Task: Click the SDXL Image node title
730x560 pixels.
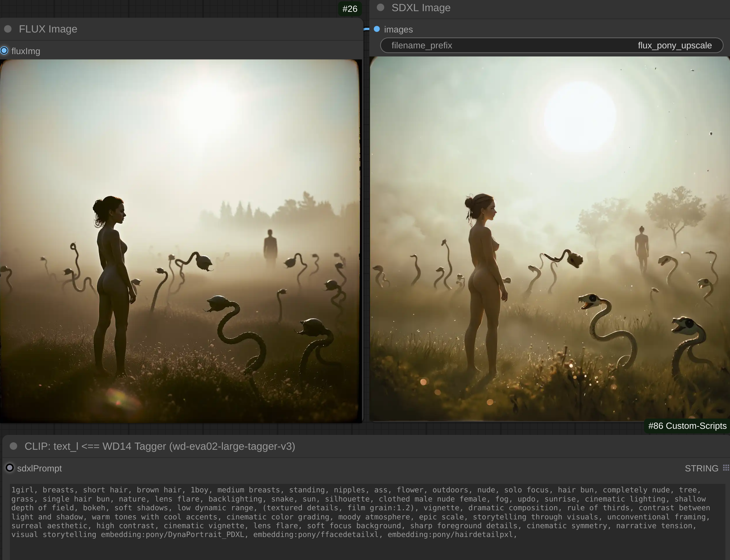Action: tap(421, 7)
